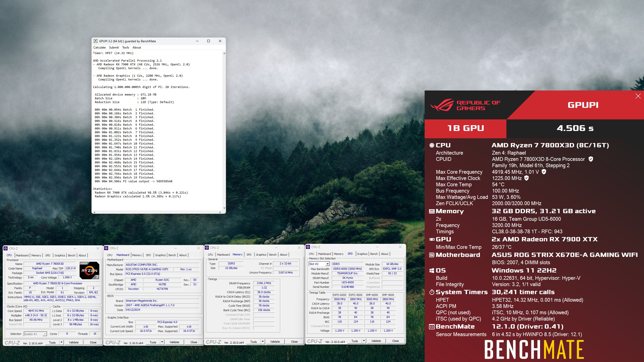The height and width of the screenshot is (362, 644).
Task: Switch to CPU tab in Mainboard CPU-Z window
Action: point(110,255)
